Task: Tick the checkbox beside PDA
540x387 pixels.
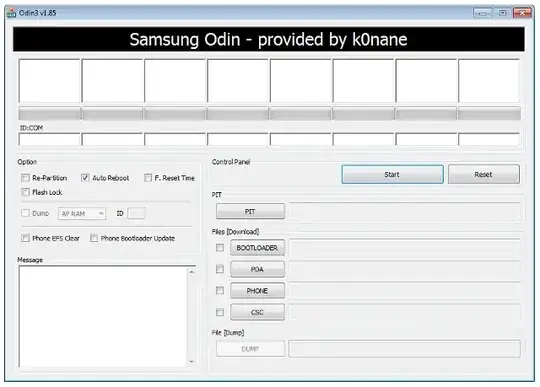Action: click(220, 269)
